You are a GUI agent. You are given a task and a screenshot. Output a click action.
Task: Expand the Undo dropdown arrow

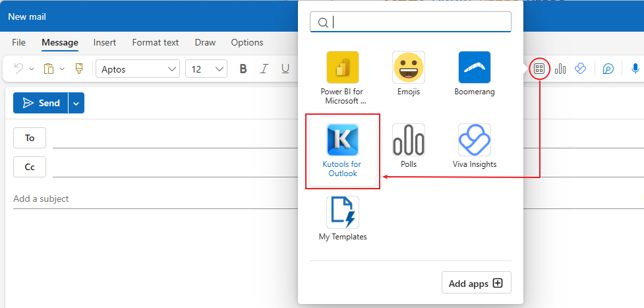tap(32, 69)
